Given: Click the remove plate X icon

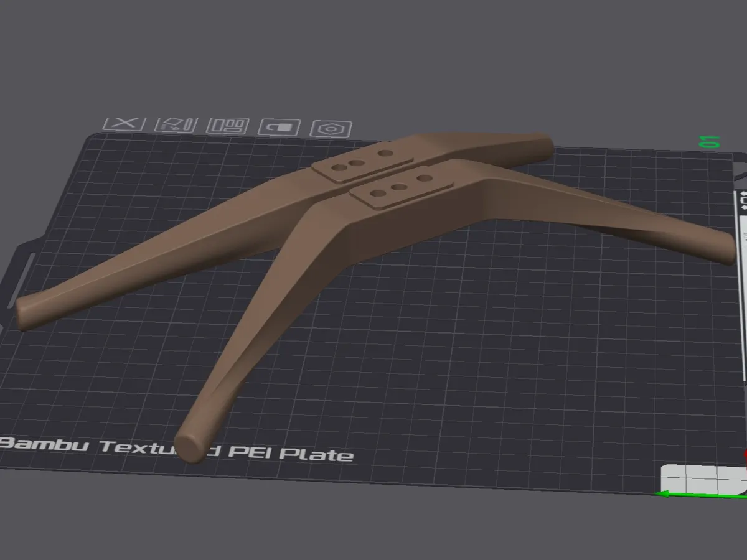Looking at the screenshot, I should 125,123.
